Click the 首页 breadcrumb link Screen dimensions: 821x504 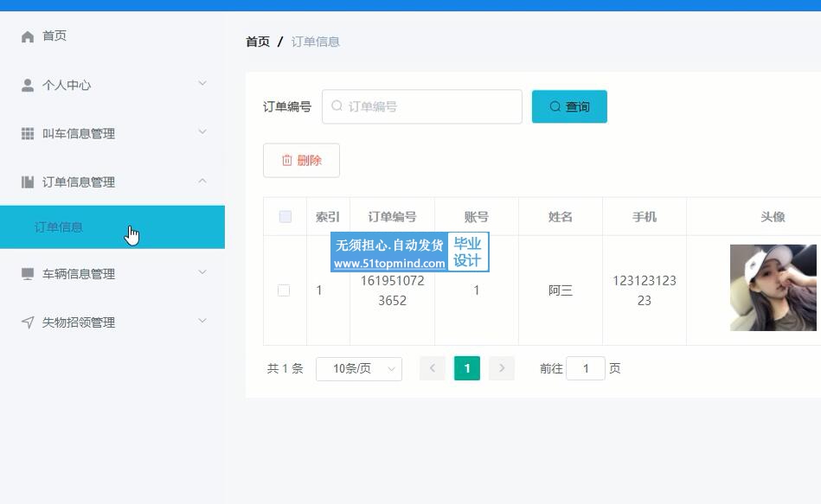point(258,41)
